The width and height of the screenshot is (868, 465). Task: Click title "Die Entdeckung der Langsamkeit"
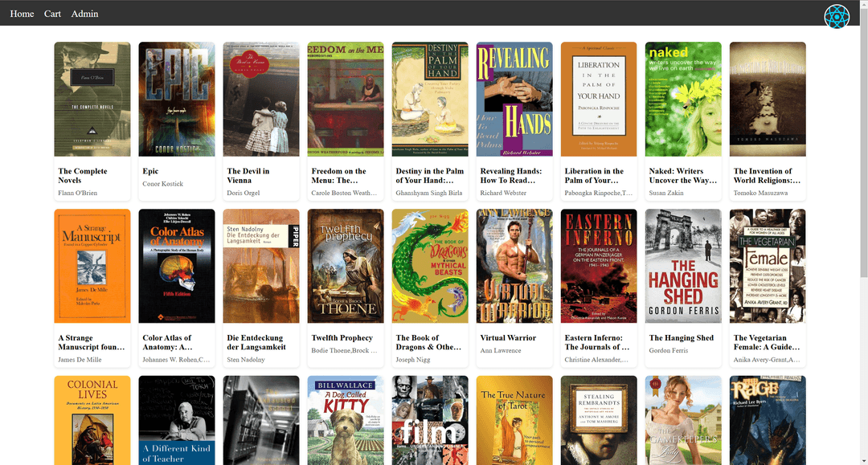pyautogui.click(x=257, y=342)
